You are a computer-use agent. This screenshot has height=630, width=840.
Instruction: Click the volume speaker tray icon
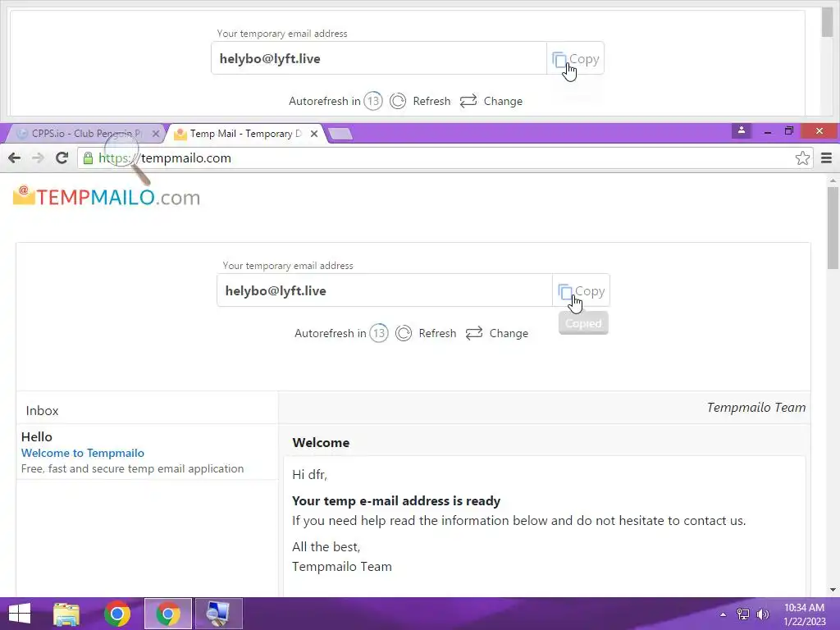[762, 614]
